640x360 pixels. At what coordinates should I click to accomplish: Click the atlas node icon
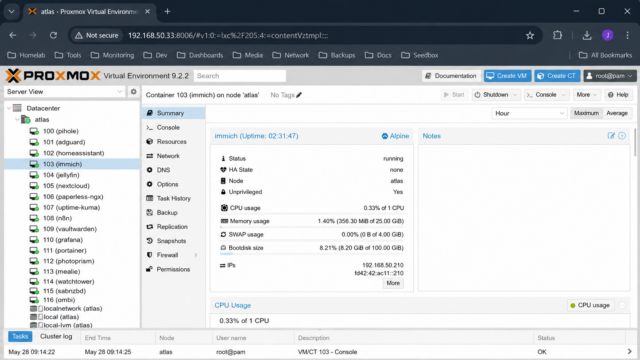point(25,119)
